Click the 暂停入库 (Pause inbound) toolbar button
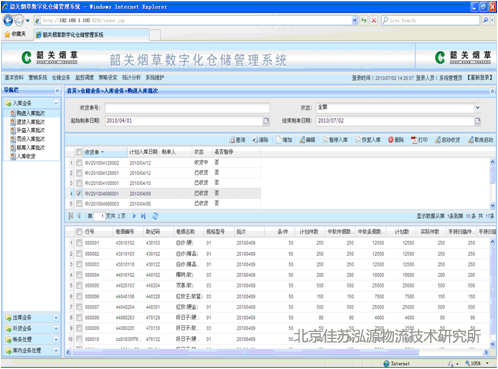Screen dimensions: 498x369 (335, 140)
